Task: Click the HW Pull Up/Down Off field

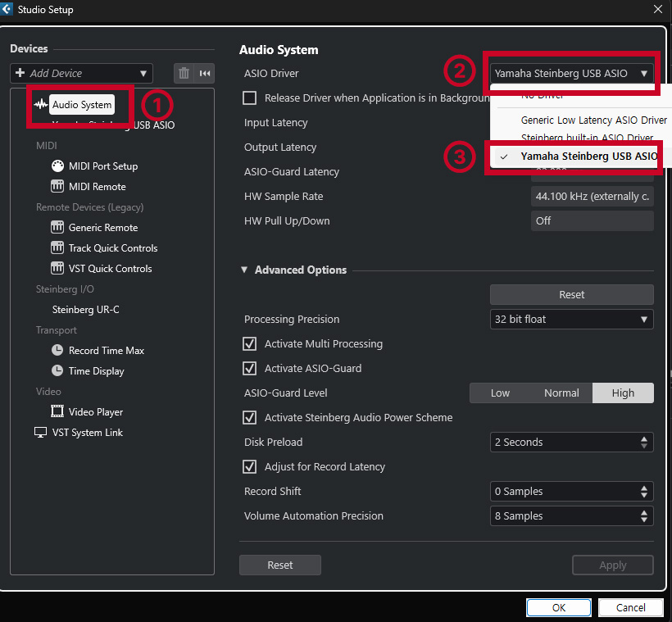Action: 593,220
